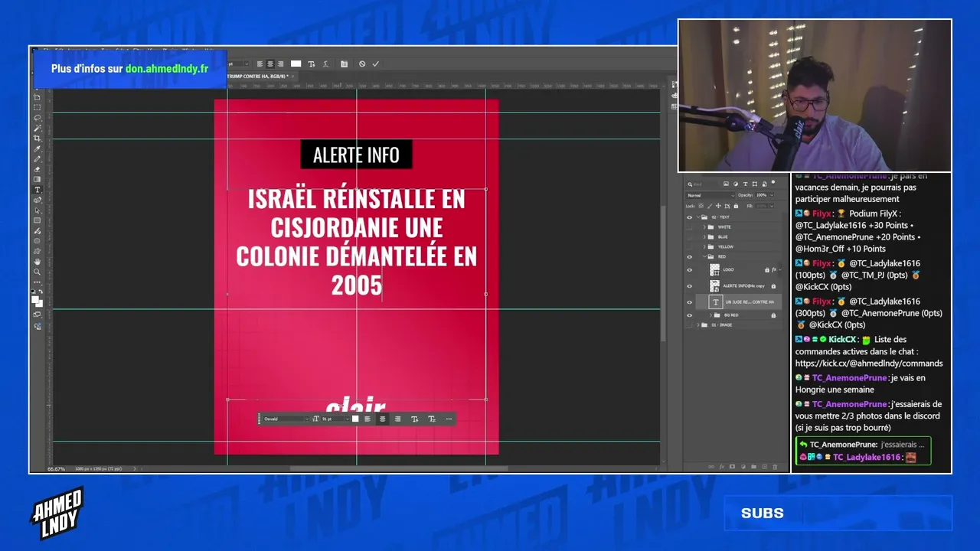This screenshot has height=551, width=980.
Task: Delete layer with the trash icon
Action: 775,466
